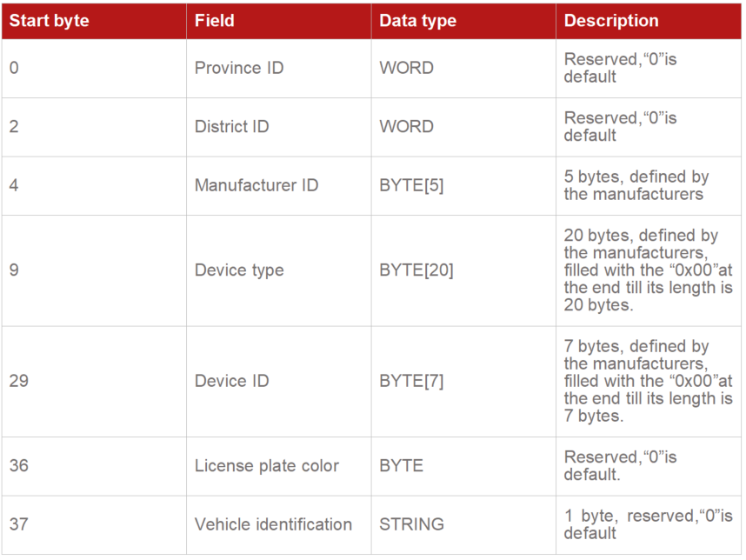Click the BYTE[7] data type cell
Screen dimensions: 746x560
pos(411,381)
